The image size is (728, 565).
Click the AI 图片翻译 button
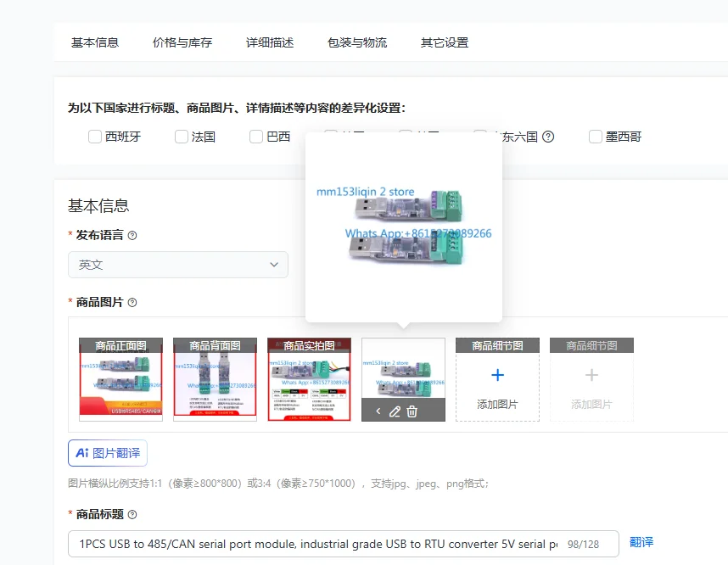pyautogui.click(x=108, y=453)
